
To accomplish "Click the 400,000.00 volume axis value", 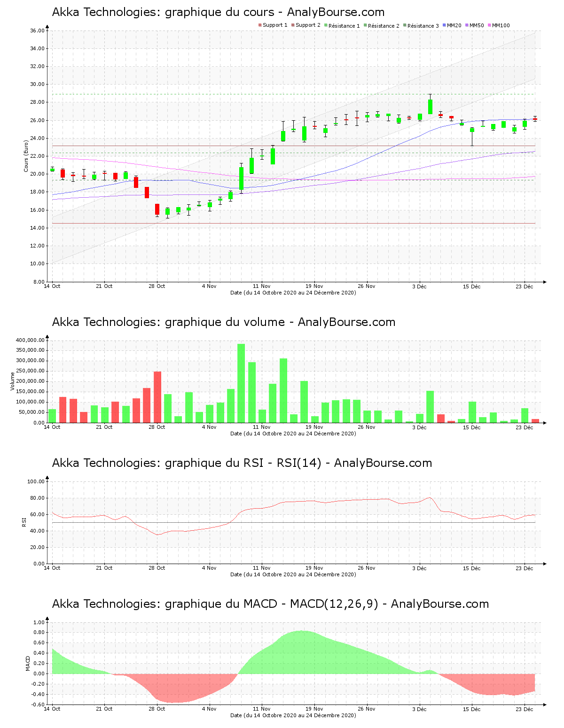I will 30,340.
